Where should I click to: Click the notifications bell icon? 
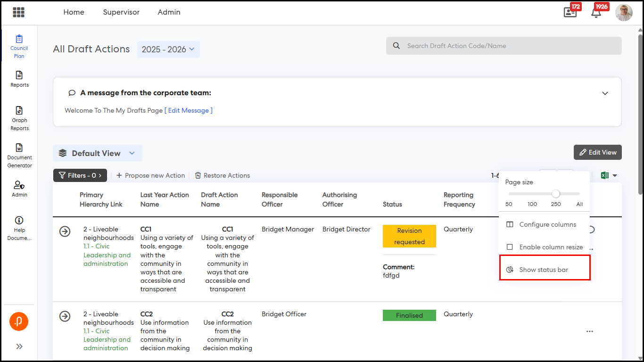click(596, 13)
